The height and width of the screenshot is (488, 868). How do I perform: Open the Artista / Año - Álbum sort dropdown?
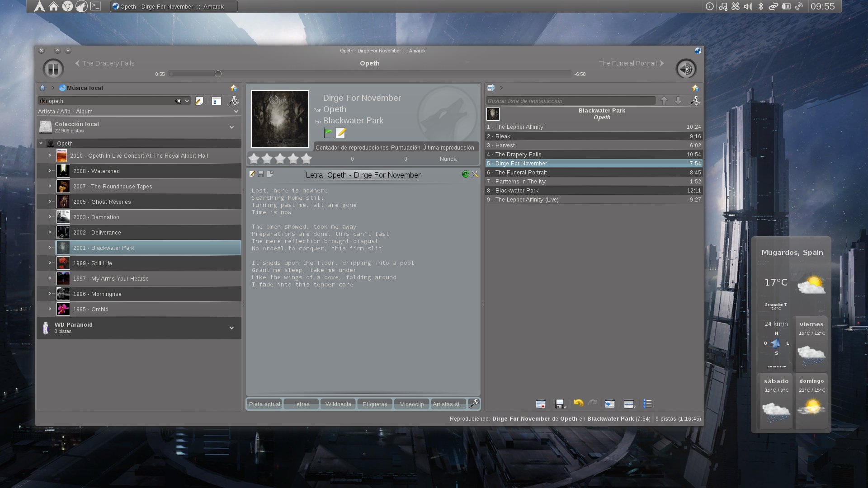pos(138,111)
